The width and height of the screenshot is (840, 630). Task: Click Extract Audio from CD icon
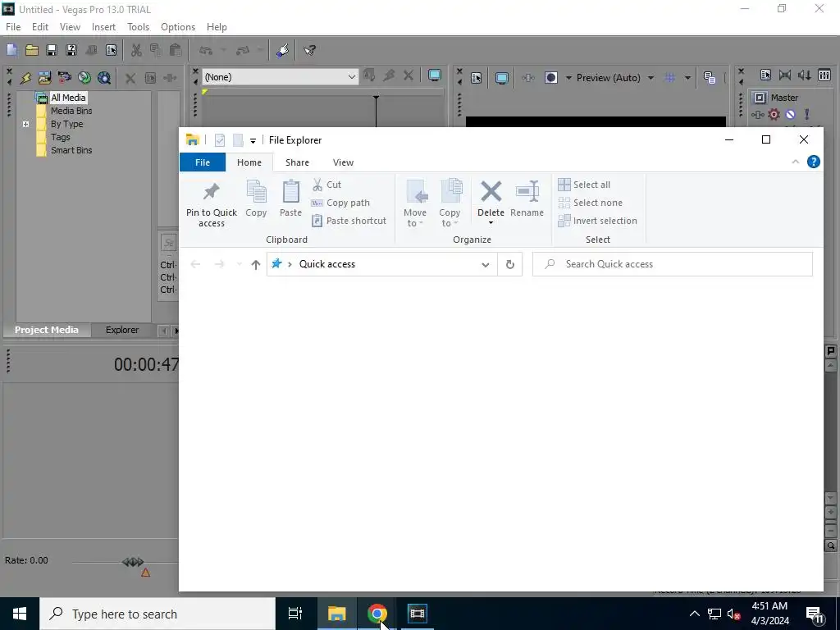tap(84, 78)
